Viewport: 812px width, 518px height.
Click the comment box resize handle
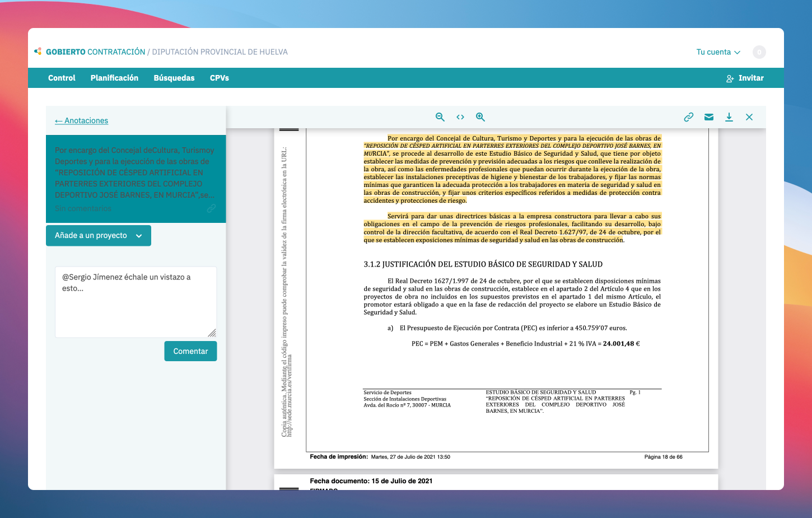tap(212, 333)
